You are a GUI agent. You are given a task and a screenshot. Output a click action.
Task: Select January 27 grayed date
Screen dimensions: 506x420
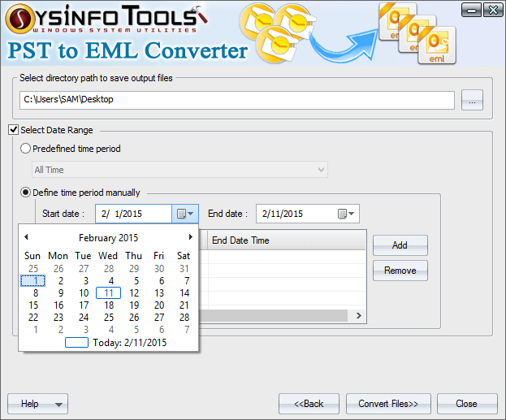coord(84,269)
